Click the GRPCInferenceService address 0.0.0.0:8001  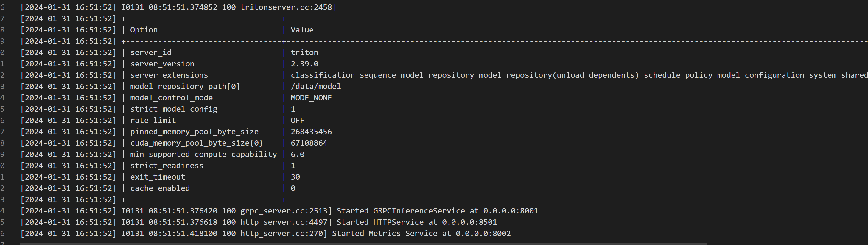coord(511,211)
